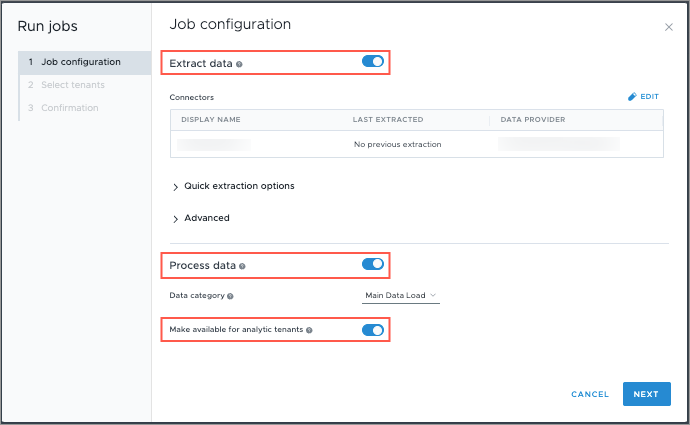Click the Display Name column header
The height and width of the screenshot is (425, 690).
[211, 120]
